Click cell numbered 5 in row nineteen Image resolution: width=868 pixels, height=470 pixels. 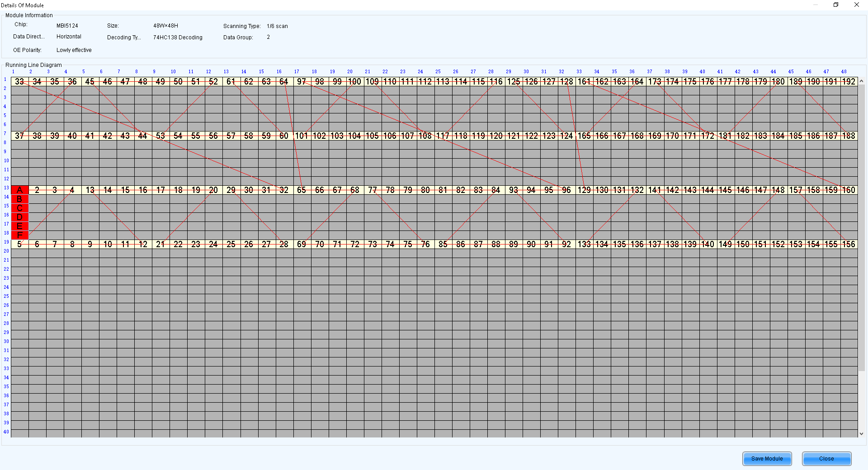pos(20,244)
